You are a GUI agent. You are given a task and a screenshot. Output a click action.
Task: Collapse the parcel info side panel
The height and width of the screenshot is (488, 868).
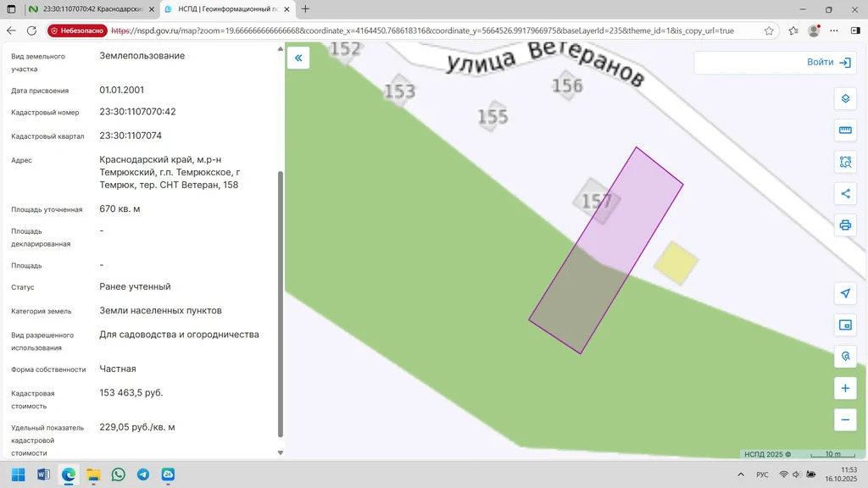pos(298,58)
